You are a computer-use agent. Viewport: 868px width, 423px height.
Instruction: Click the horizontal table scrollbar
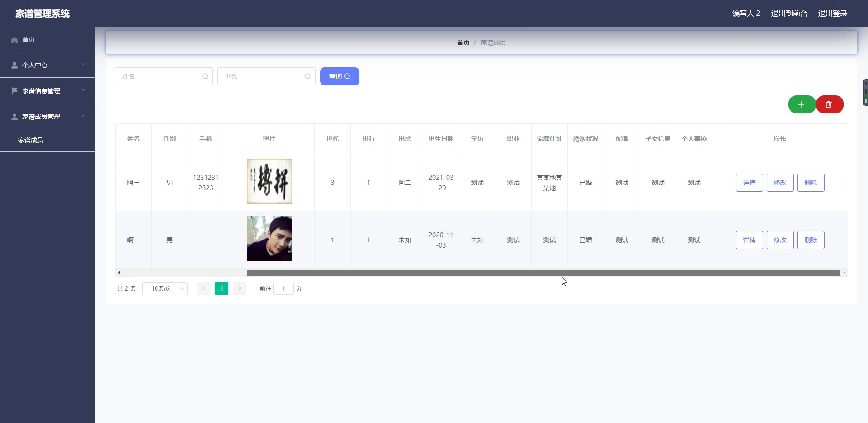pyautogui.click(x=543, y=273)
